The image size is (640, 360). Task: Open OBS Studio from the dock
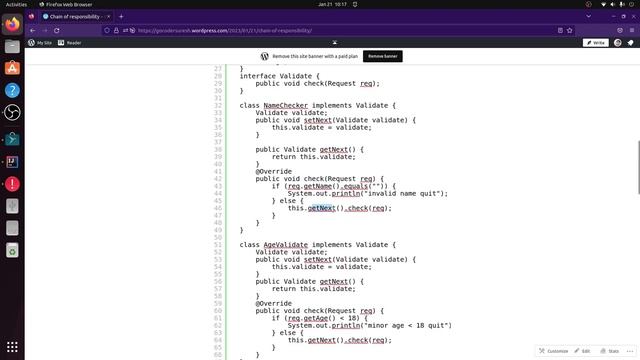pos(12,112)
